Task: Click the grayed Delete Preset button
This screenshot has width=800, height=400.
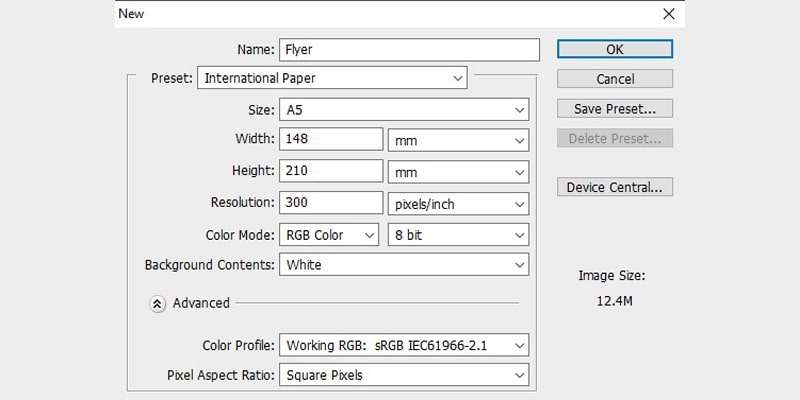Action: pos(615,138)
